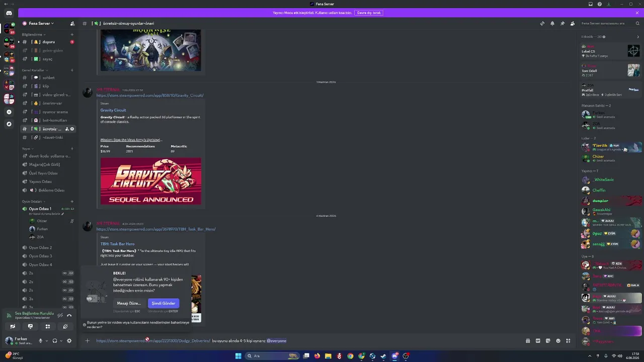Open Discord direct messages home icon
The height and width of the screenshot is (362, 644).
(9, 13)
